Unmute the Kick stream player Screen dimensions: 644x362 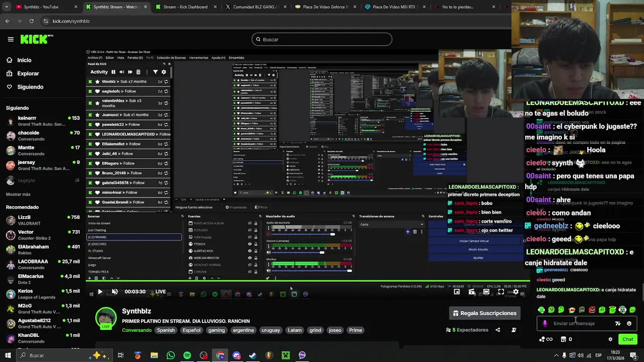click(x=115, y=292)
